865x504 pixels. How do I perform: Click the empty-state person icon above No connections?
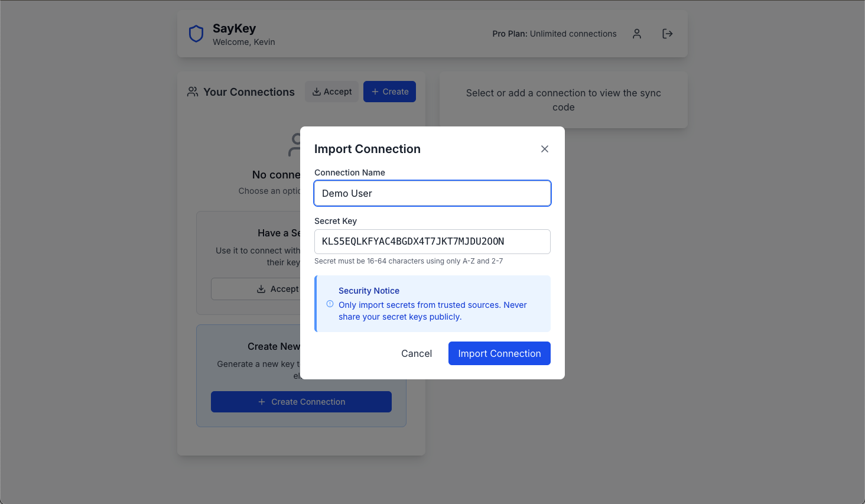(x=295, y=145)
